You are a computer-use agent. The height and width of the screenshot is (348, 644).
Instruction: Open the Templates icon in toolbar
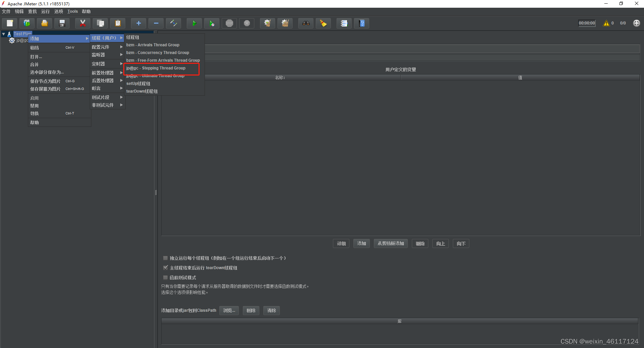coord(27,23)
